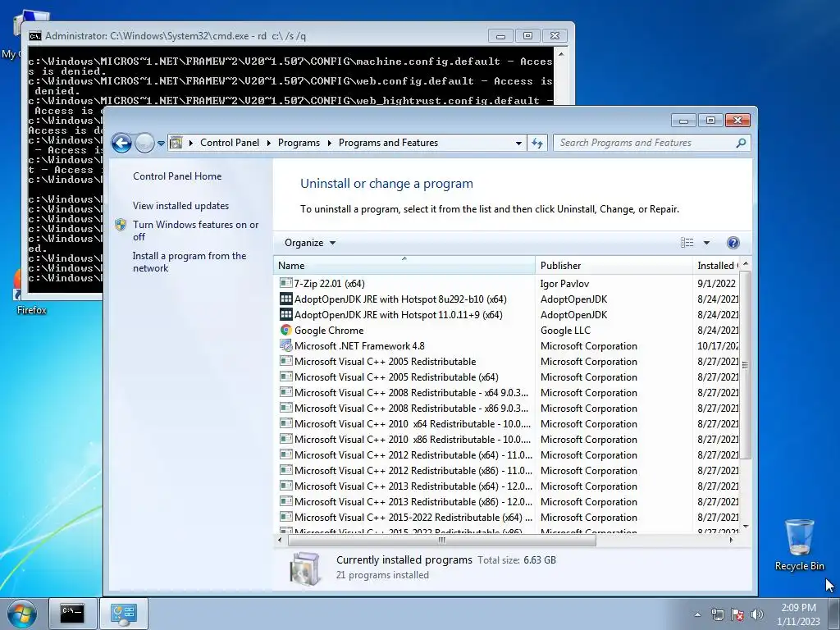The width and height of the screenshot is (840, 630).
Task: Select the Google Chrome icon in list
Action: coord(286,330)
